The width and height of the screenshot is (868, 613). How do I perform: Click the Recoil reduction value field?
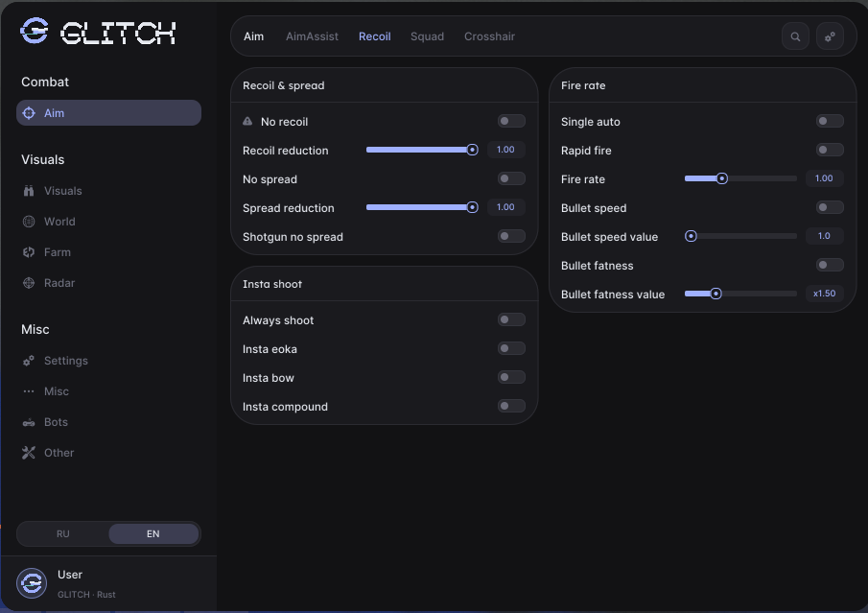tap(505, 150)
